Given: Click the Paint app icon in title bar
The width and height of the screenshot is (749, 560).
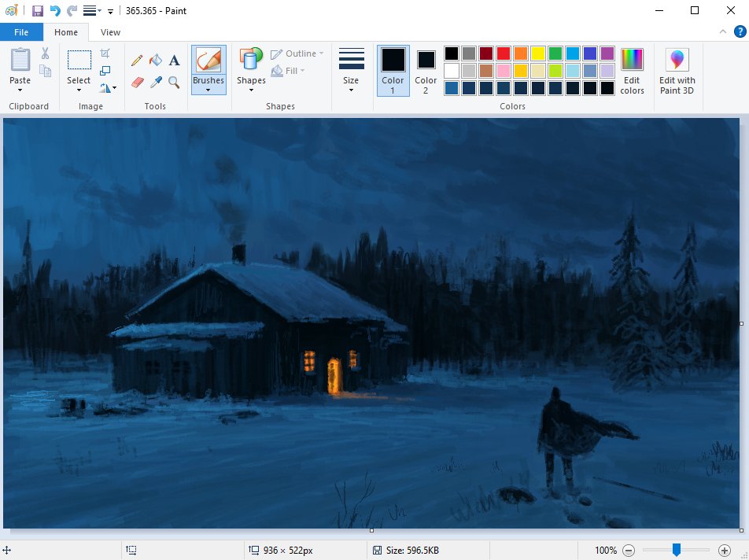Looking at the screenshot, I should pos(12,10).
